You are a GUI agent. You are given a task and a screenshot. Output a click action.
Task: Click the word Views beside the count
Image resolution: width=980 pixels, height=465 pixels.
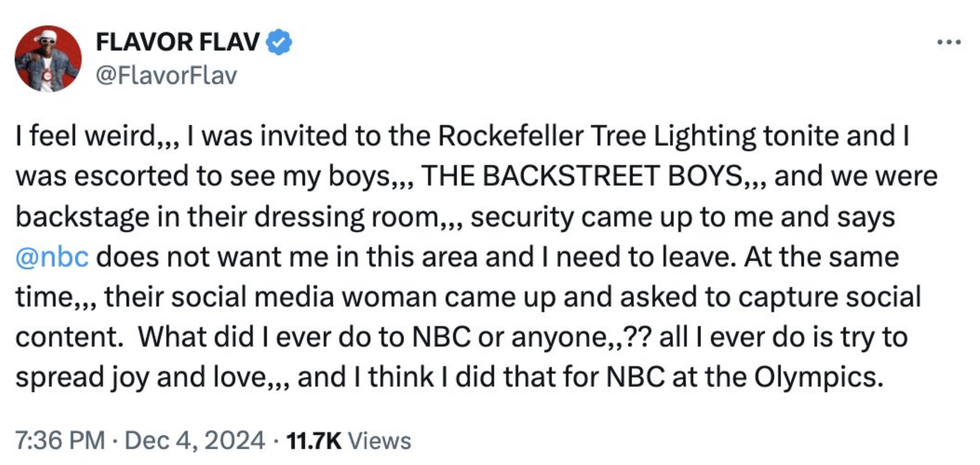382,440
